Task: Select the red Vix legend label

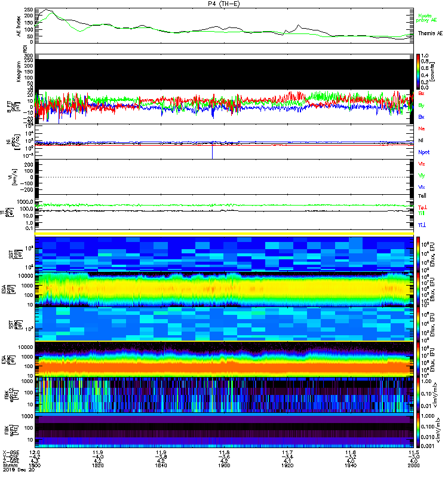Action: (421, 164)
